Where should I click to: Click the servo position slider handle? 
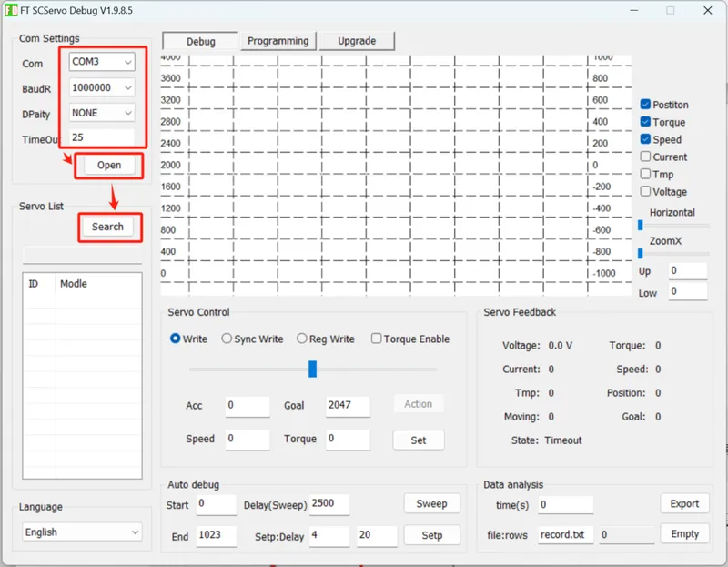pos(312,370)
